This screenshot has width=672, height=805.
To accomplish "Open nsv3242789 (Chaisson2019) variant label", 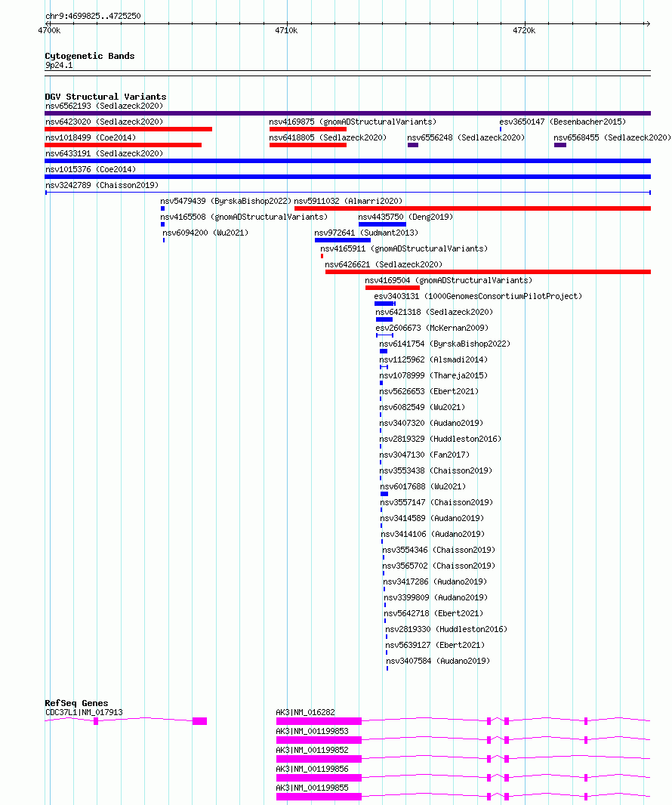I will tap(102, 185).
